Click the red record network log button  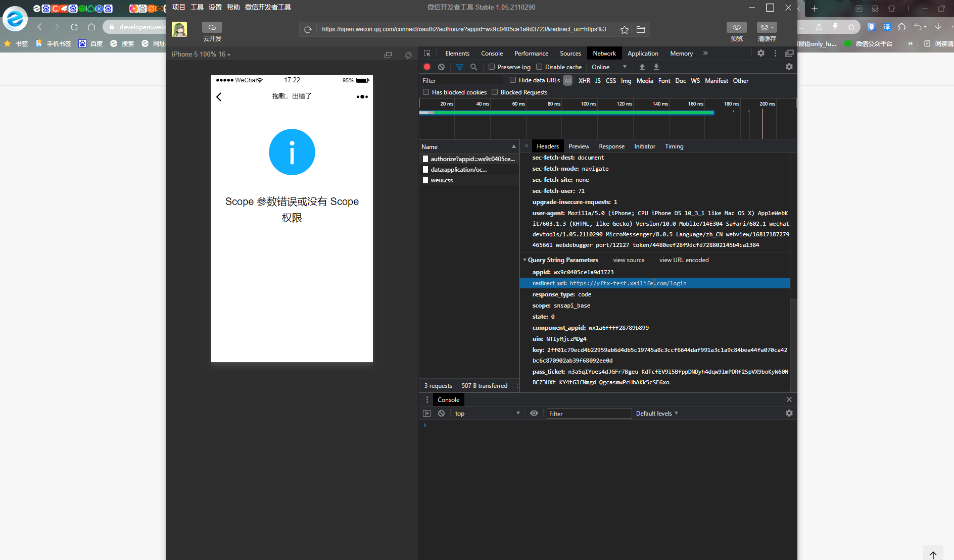pyautogui.click(x=427, y=67)
